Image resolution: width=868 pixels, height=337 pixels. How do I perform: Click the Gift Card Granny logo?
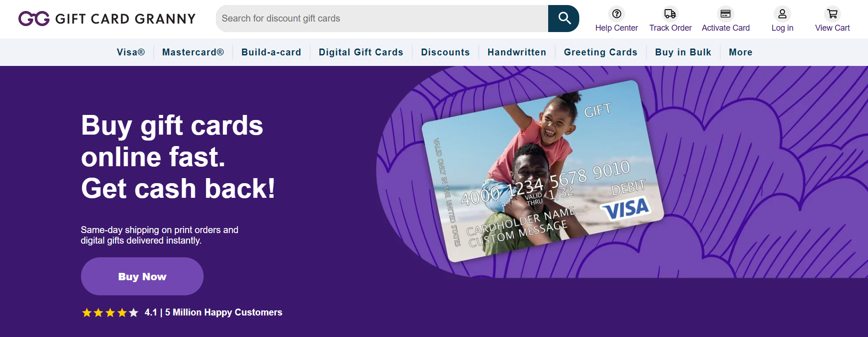coord(107,19)
